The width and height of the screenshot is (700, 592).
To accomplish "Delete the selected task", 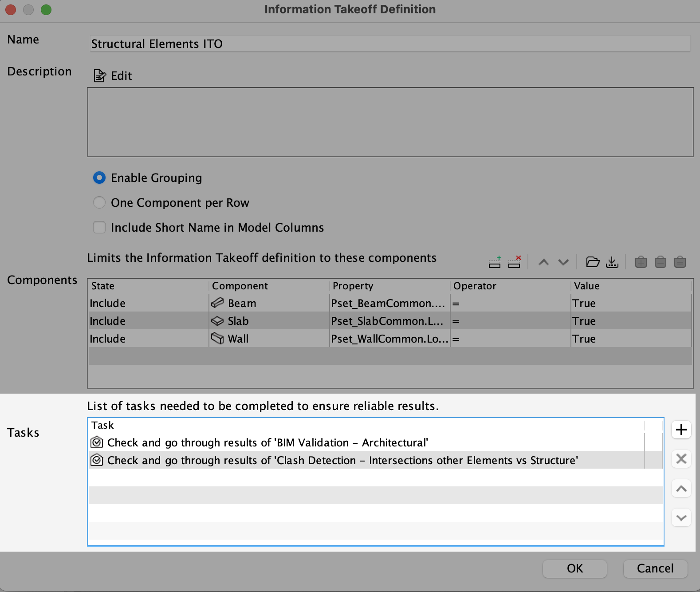I will coord(681,459).
